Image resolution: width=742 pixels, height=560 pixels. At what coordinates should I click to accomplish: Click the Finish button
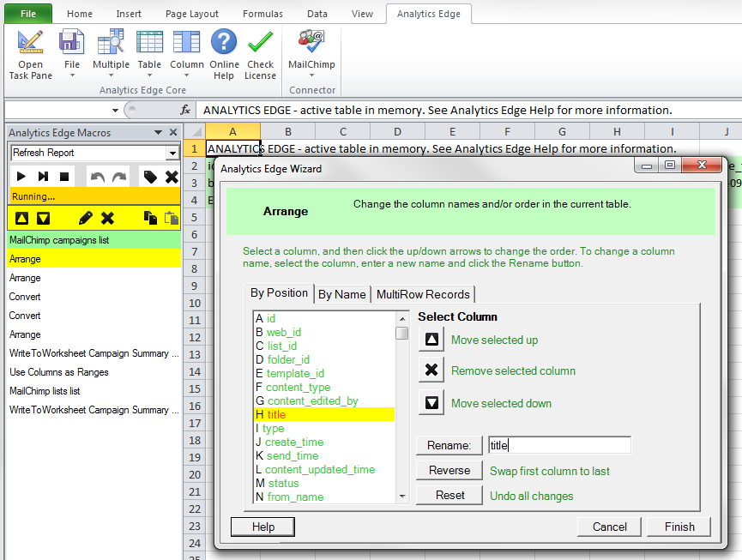tap(679, 527)
